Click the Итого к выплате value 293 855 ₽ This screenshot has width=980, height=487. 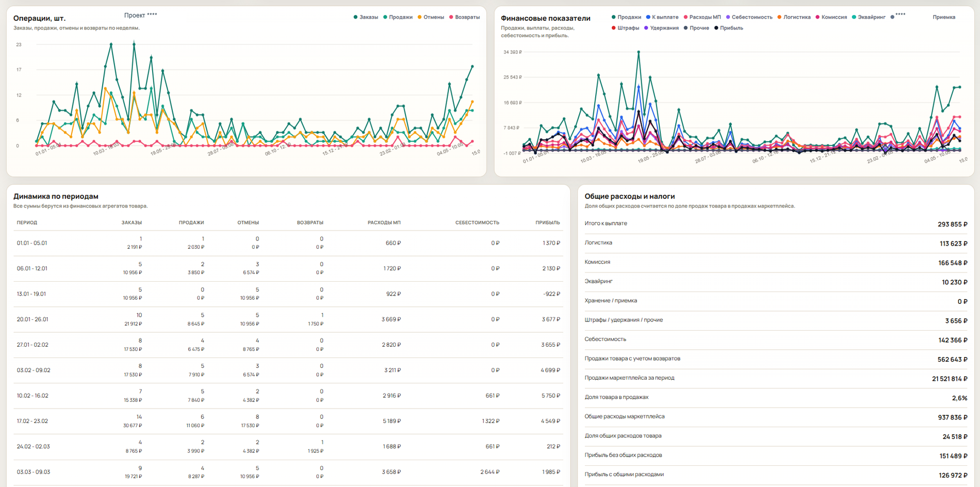[x=953, y=224]
